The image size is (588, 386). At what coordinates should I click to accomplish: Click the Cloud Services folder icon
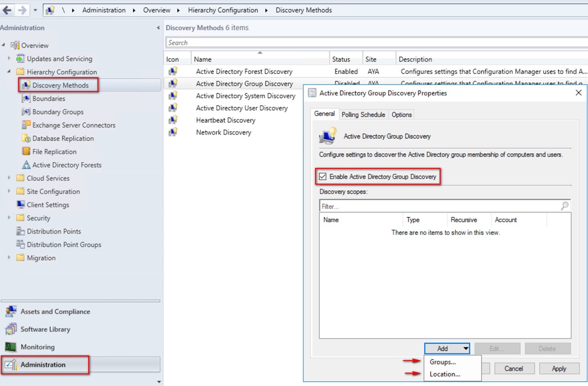coord(20,178)
